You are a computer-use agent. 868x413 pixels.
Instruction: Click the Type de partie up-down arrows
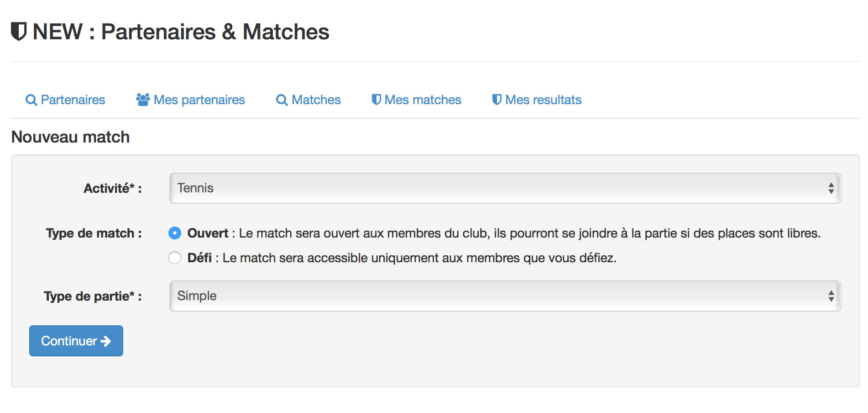coord(831,296)
